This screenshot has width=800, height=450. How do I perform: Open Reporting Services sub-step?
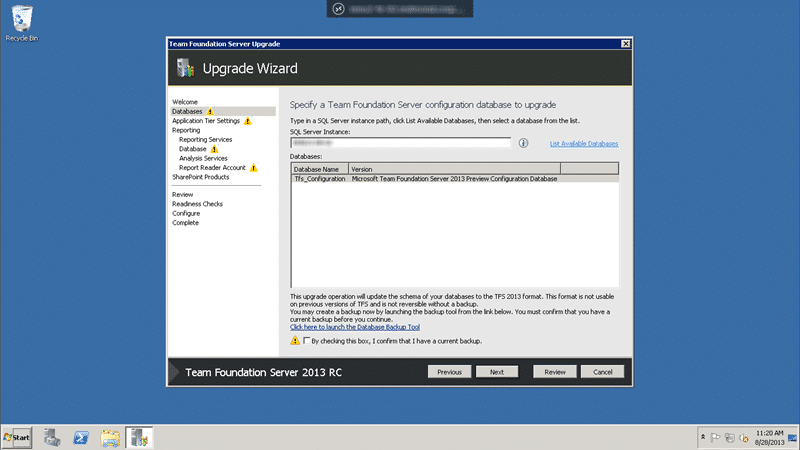click(206, 140)
